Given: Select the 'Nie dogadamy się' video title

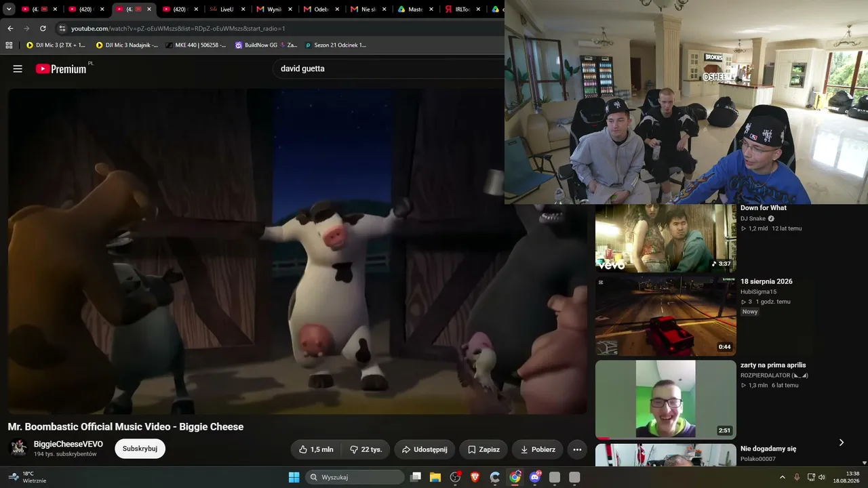Looking at the screenshot, I should click(768, 449).
